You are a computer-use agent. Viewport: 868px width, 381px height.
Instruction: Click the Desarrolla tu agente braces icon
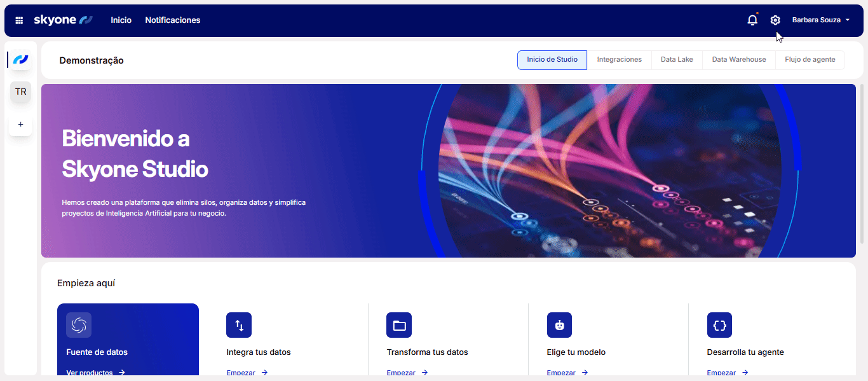coord(719,325)
